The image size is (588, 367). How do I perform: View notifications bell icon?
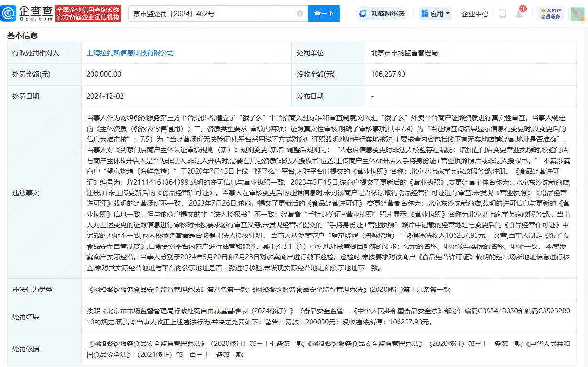[519, 13]
